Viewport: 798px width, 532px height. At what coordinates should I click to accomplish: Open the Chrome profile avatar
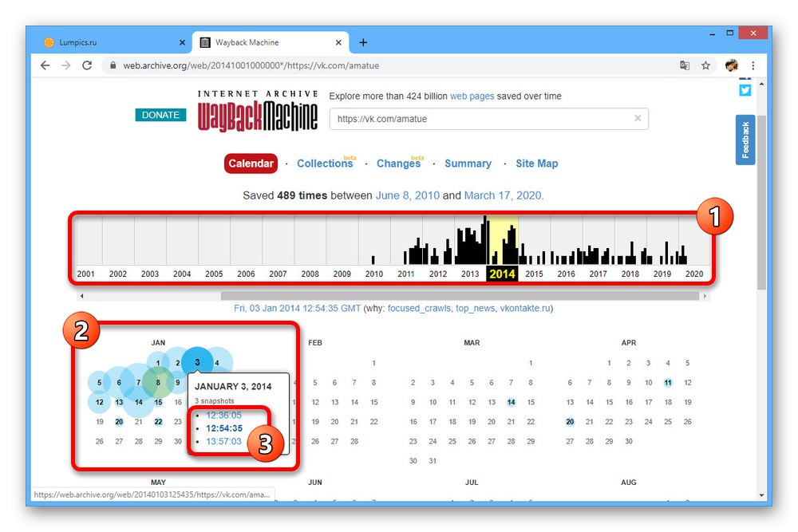click(x=731, y=65)
